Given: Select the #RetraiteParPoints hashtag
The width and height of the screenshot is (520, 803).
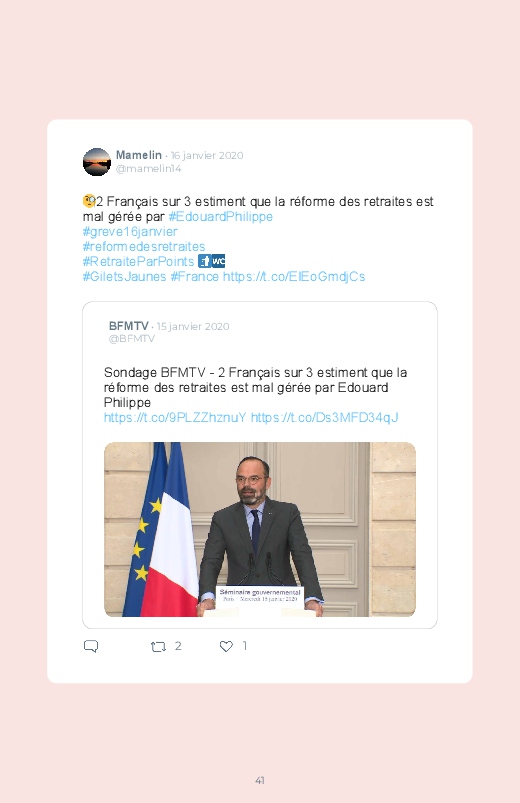Looking at the screenshot, I should click(x=138, y=261).
